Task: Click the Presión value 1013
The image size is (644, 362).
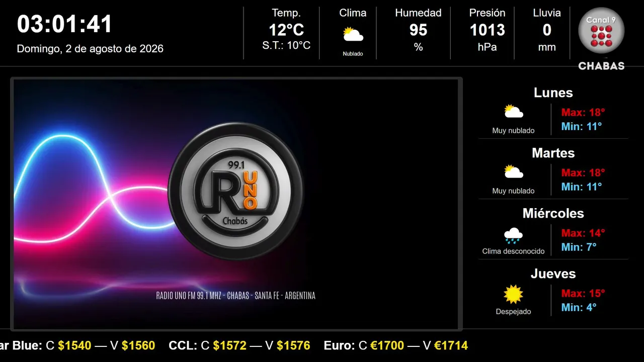Action: 487,30
